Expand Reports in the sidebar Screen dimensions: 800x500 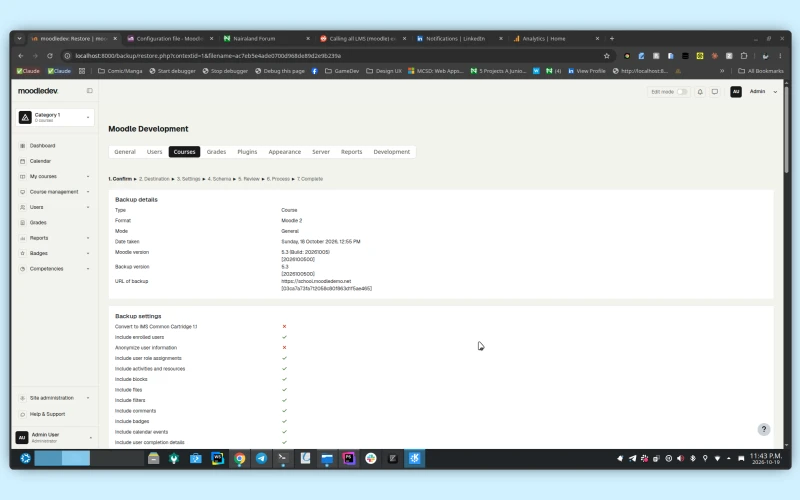(x=55, y=238)
